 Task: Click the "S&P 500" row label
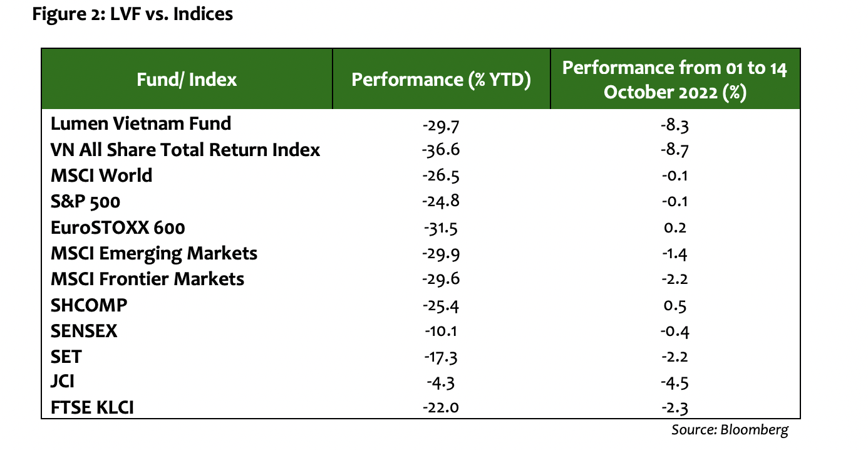pos(85,201)
